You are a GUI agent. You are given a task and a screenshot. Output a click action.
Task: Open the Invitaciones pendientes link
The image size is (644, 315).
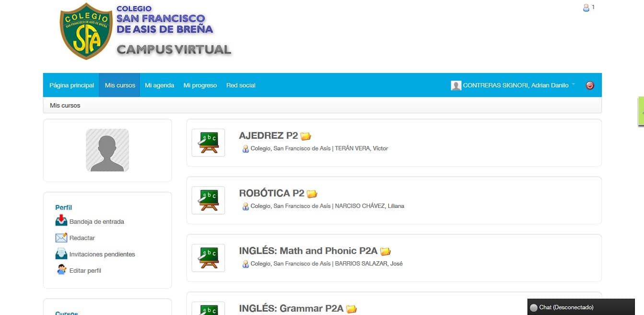[x=102, y=254]
